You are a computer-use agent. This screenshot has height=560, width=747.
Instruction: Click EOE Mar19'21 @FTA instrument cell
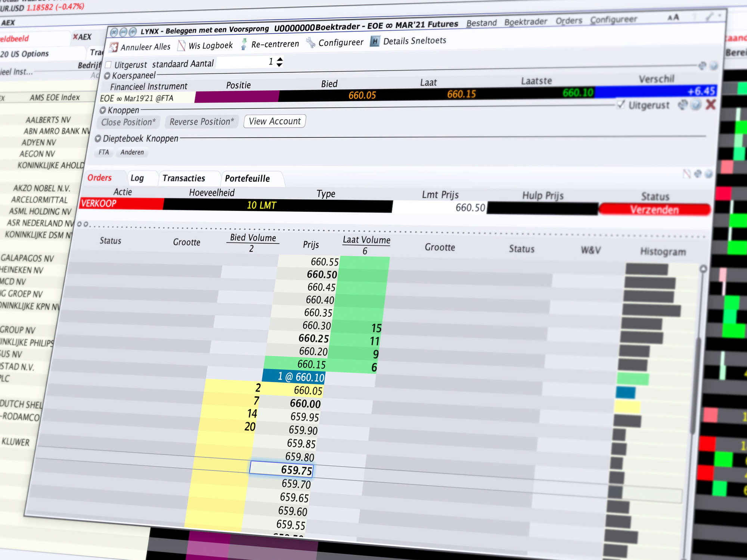[x=146, y=98]
